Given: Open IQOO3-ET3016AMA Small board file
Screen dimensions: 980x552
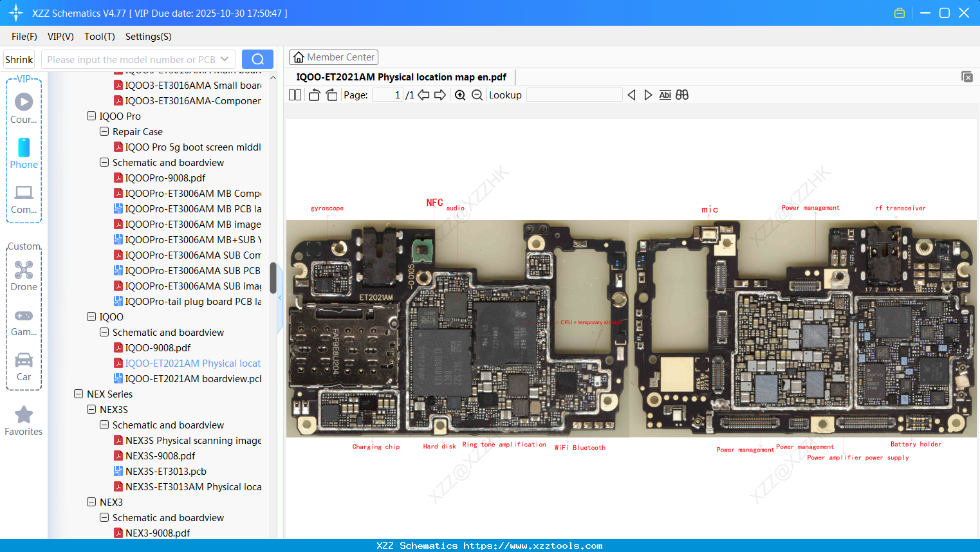Looking at the screenshot, I should [x=187, y=86].
